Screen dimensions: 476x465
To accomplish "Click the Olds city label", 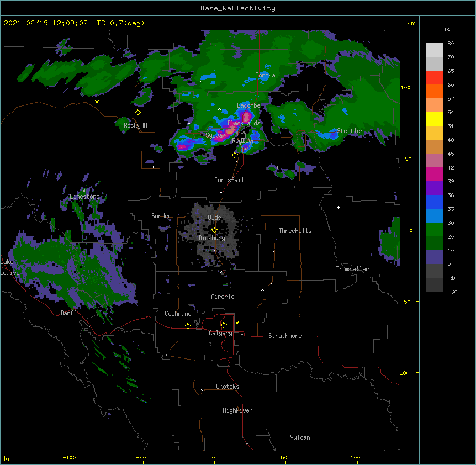I will [214, 218].
